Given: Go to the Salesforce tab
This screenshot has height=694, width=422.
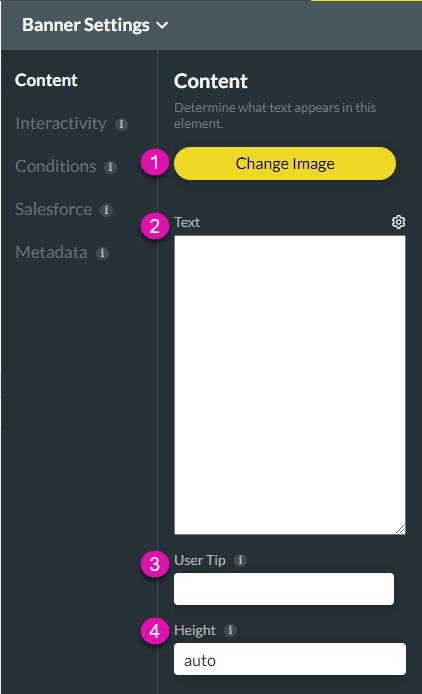Looking at the screenshot, I should [54, 209].
